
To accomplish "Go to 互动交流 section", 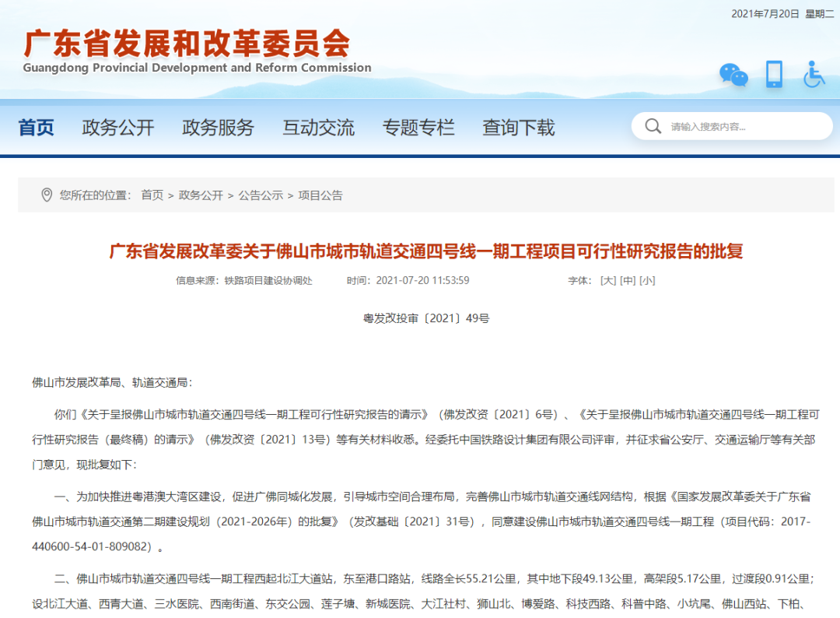I will pos(318,128).
